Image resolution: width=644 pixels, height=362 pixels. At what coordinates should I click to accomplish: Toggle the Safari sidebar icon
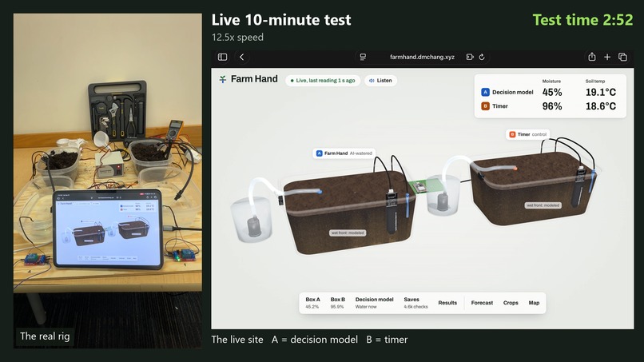coord(222,57)
